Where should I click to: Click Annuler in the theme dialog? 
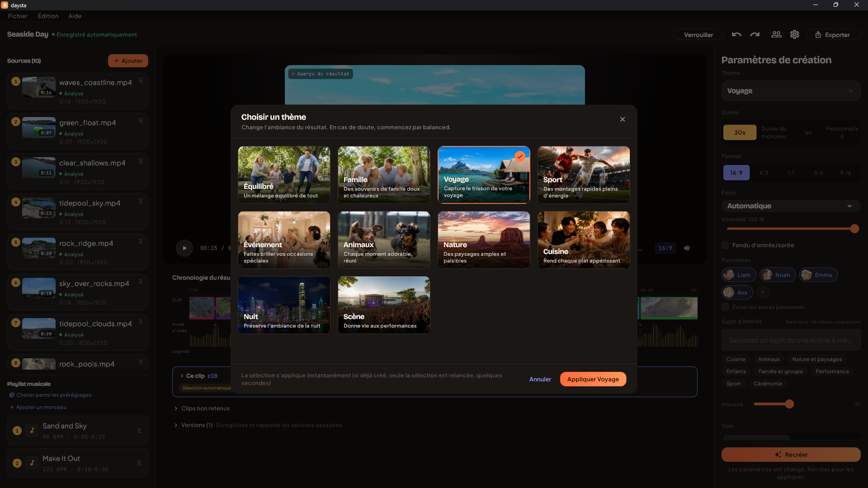coord(540,379)
